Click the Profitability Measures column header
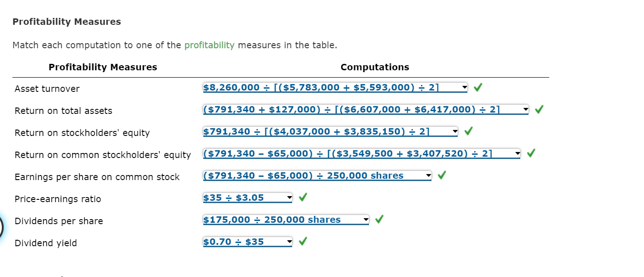Screen dimensions: 644x277 point(103,67)
